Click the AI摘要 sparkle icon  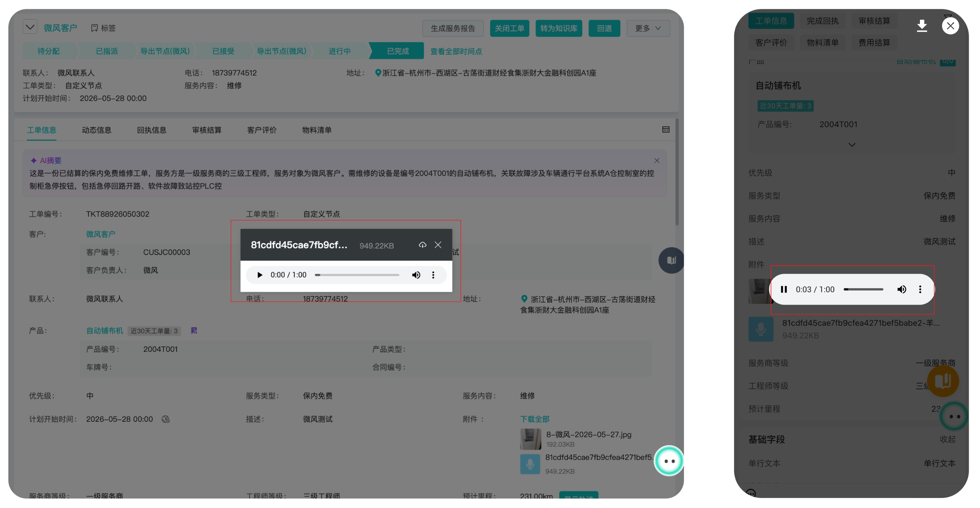(x=34, y=160)
